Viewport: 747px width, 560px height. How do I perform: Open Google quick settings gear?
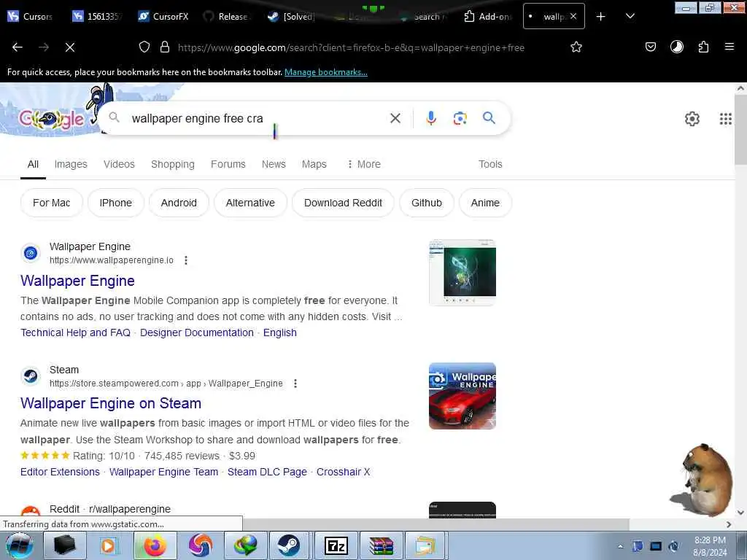click(692, 119)
